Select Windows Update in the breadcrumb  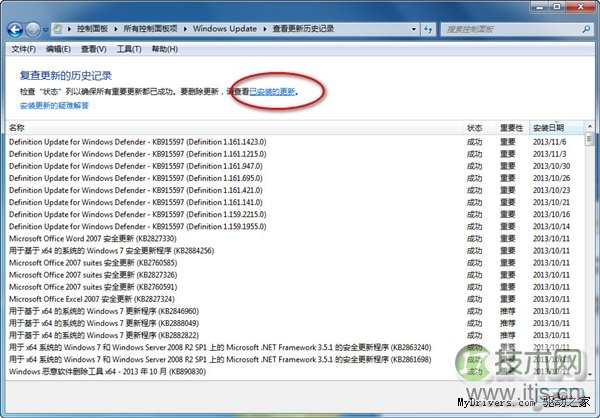225,29
